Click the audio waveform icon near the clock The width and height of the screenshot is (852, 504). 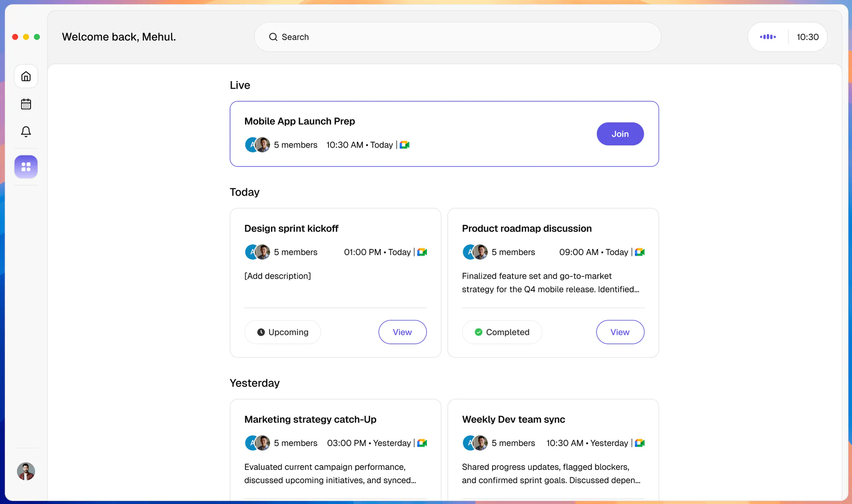pyautogui.click(x=768, y=37)
